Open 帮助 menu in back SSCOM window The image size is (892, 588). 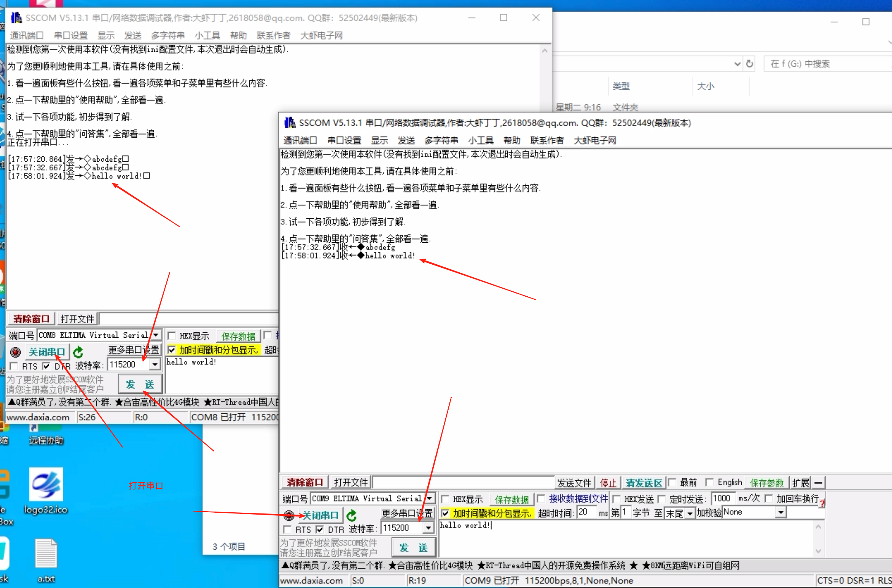tap(238, 35)
